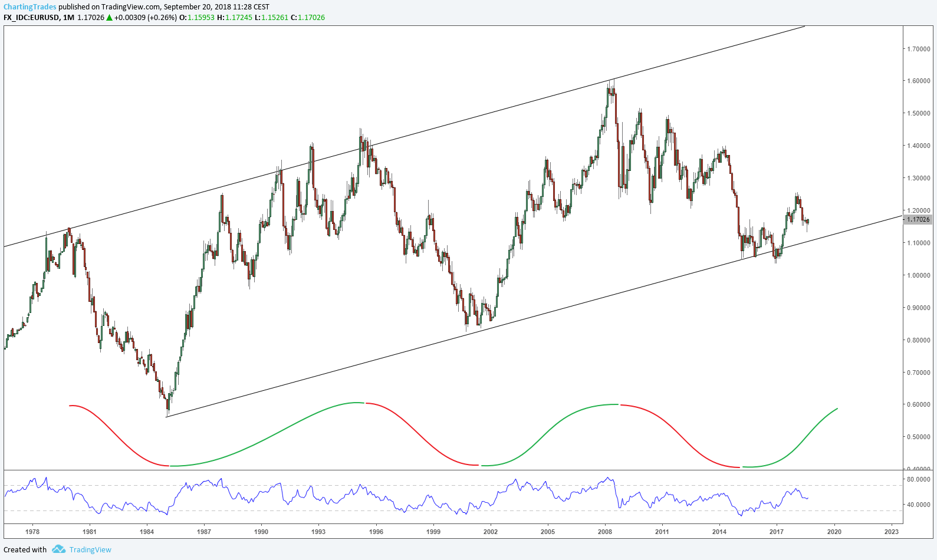
Task: Click the current price tag 1.17026 on axis
Action: coord(918,219)
